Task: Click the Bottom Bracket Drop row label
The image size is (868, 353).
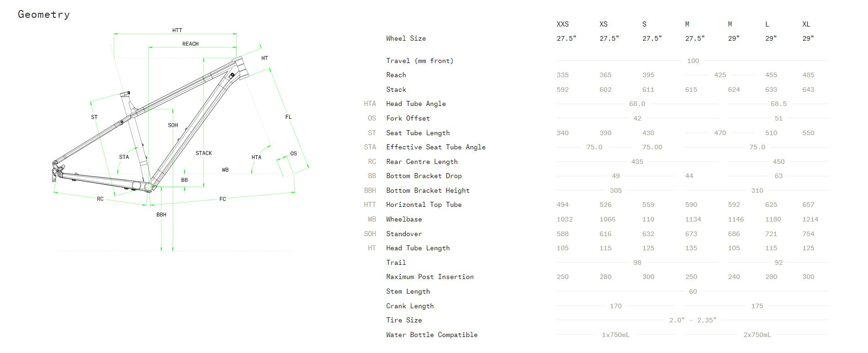Action: [423, 176]
